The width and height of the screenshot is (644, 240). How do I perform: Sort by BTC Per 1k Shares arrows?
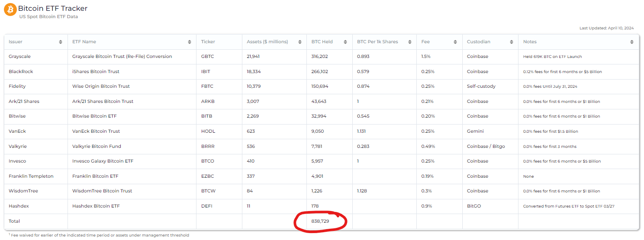(409, 42)
